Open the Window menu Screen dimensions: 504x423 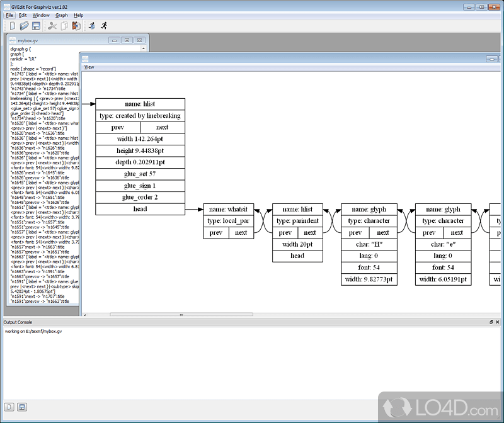pos(41,15)
